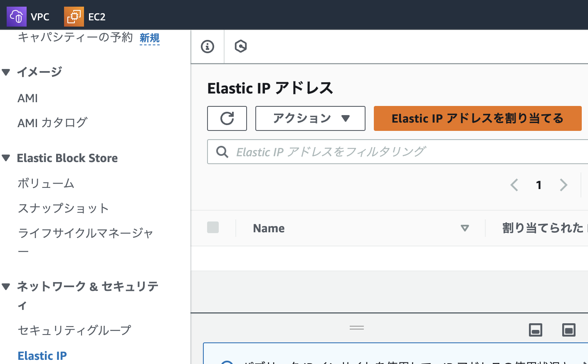Select Elastic IP in the sidebar
The height and width of the screenshot is (364, 588).
pos(42,356)
